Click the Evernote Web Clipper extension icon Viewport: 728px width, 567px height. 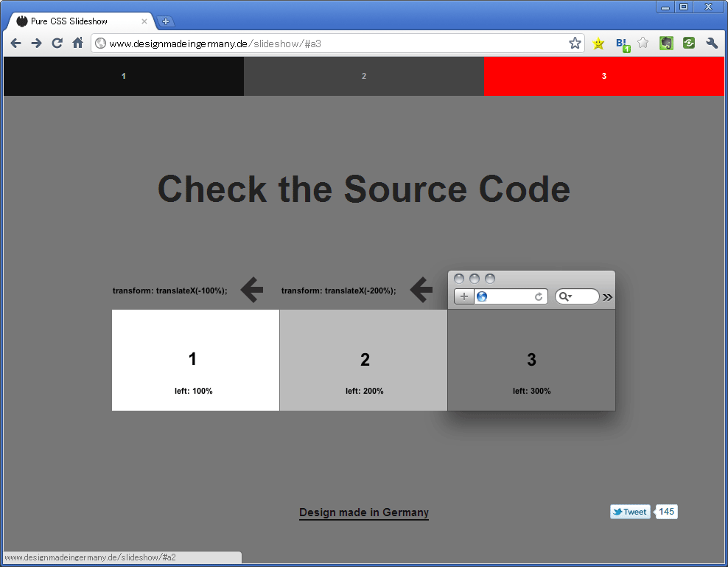[x=665, y=43]
